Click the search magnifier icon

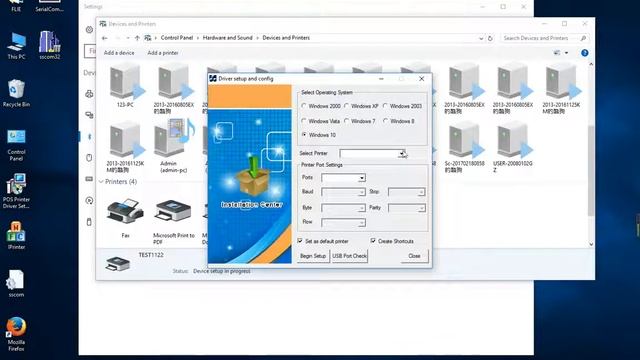pyautogui.click(x=583, y=38)
